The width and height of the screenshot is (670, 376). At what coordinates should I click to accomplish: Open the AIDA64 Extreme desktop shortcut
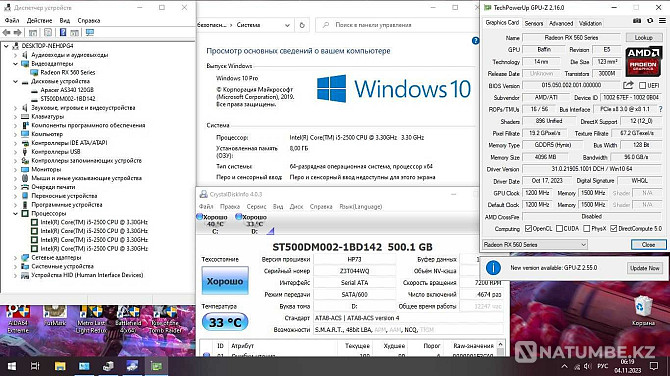pyautogui.click(x=18, y=319)
